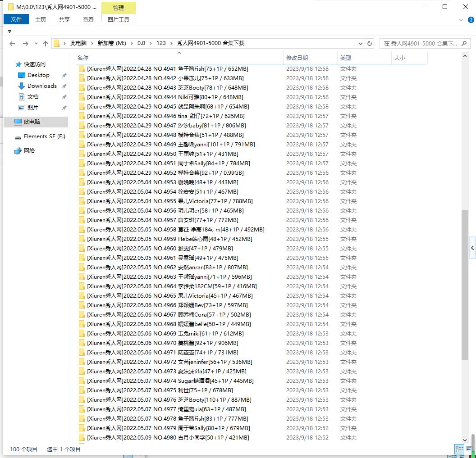Click pin icon next to Desktop
Viewport: 476px width, 458px height.
tap(64, 75)
